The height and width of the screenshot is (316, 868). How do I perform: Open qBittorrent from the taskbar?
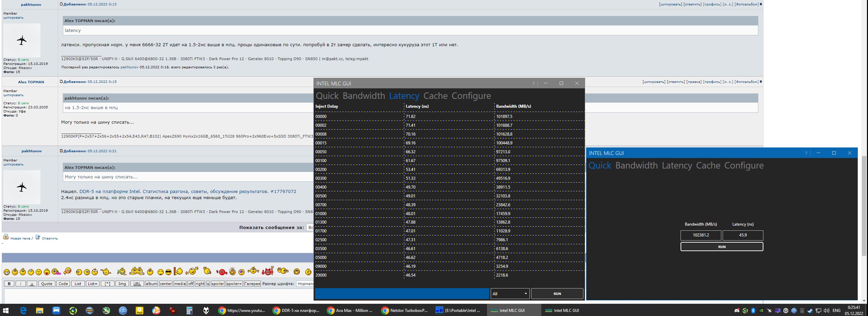[123, 310]
